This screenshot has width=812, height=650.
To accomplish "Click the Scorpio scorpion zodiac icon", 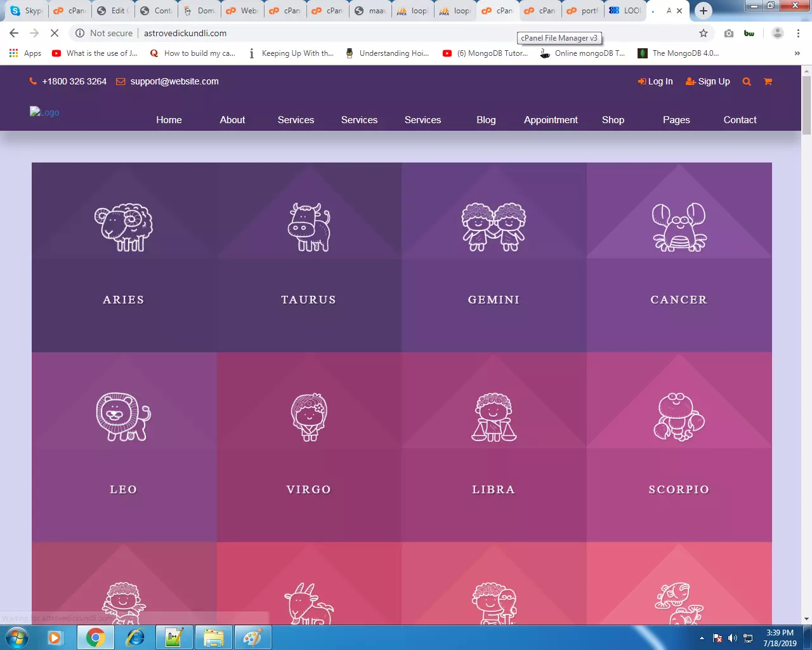I will 679,417.
